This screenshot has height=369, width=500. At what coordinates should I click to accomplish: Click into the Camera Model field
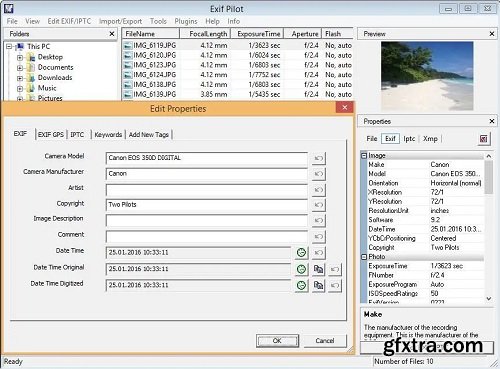[207, 158]
